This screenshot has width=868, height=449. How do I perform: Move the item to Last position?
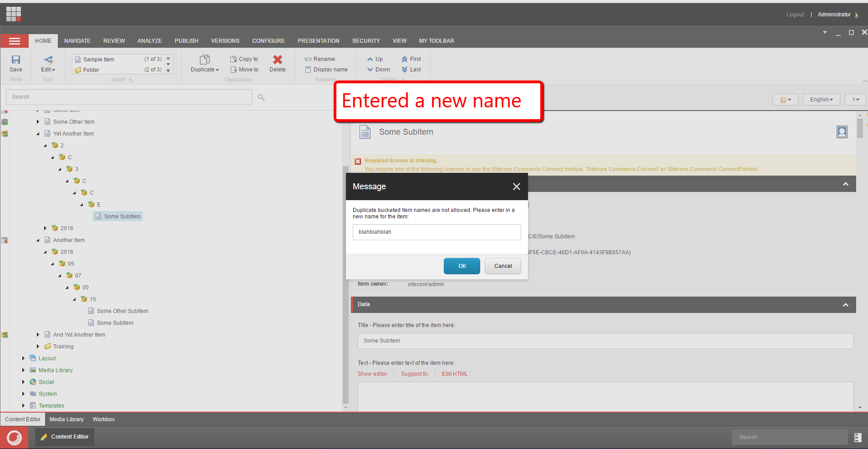point(411,70)
